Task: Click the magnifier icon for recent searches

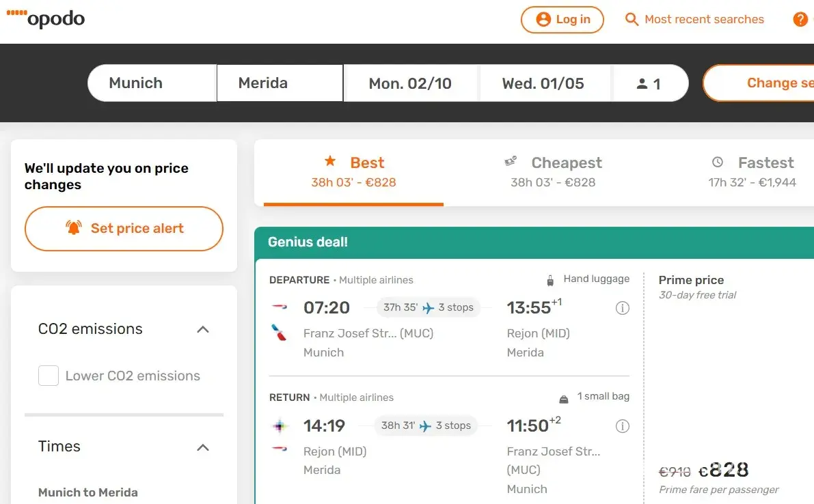Action: point(632,19)
